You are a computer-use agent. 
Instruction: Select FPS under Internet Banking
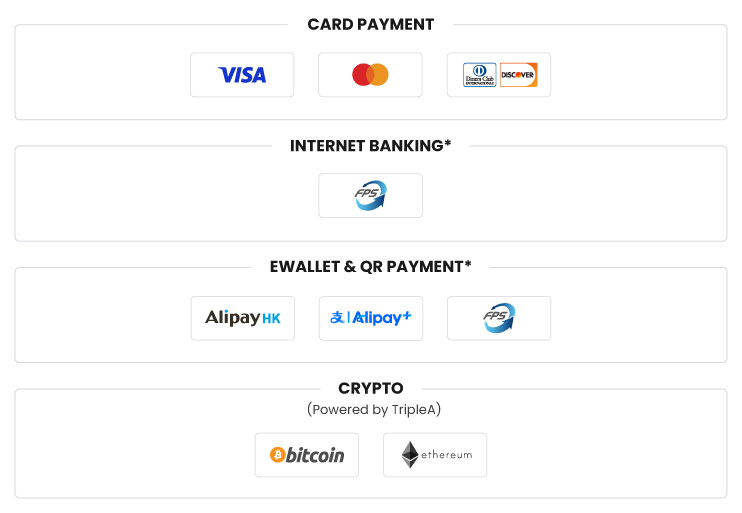point(370,195)
